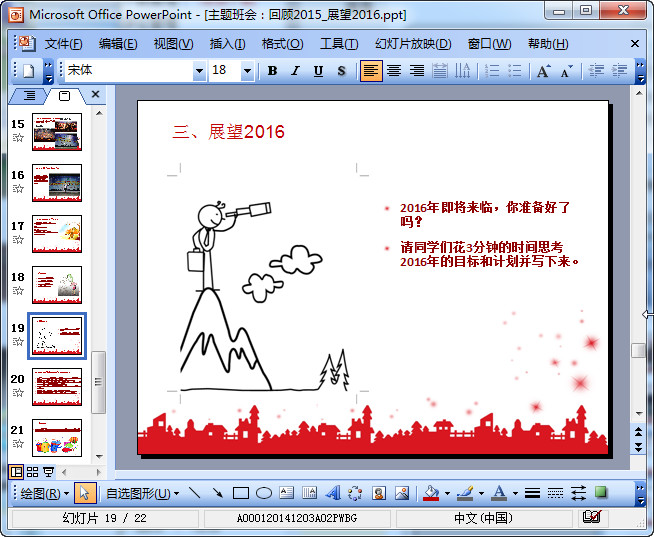Open the 编辑(E) menu
Screen dimensions: 654x537
point(118,44)
